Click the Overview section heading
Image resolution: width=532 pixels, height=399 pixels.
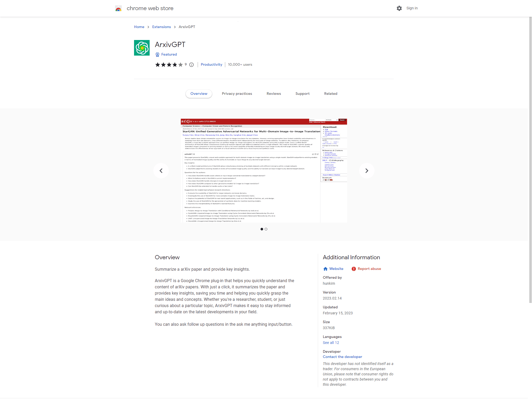pyautogui.click(x=167, y=257)
